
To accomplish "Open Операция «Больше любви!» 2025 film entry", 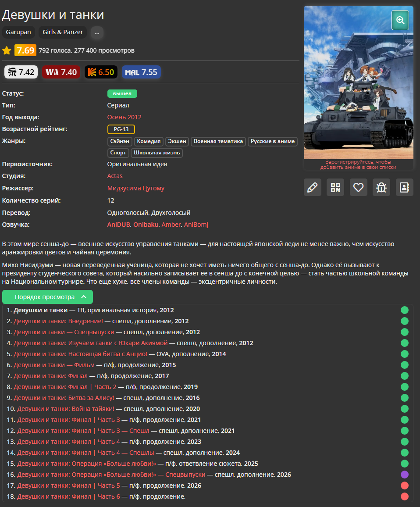I will coord(86,464).
